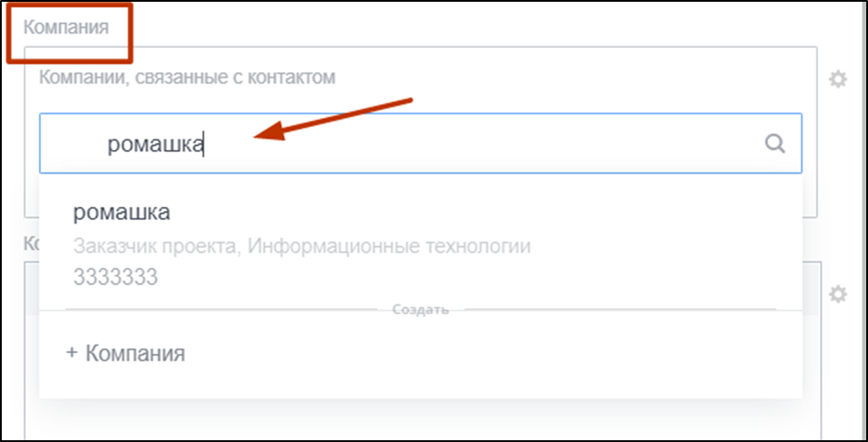Click "Заказчик проекта, Информационные технологии" suggestion subtitle
Screen dimensions: 868x442
pos(301,246)
